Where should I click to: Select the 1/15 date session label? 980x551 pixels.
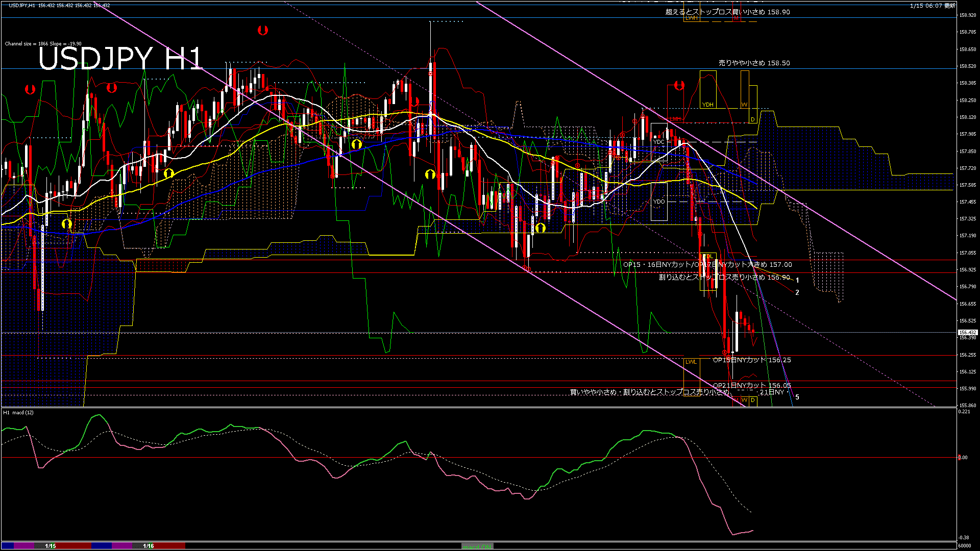[x=51, y=546]
